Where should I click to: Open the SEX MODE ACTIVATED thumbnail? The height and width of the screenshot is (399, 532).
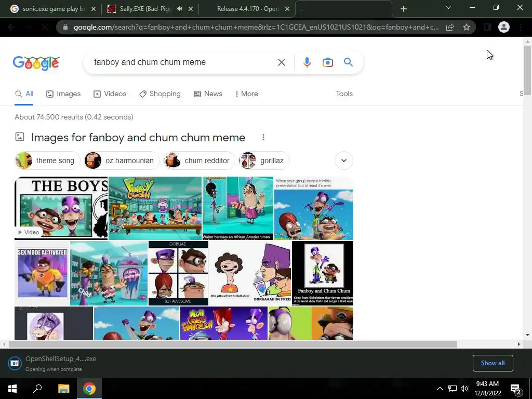[x=42, y=273]
